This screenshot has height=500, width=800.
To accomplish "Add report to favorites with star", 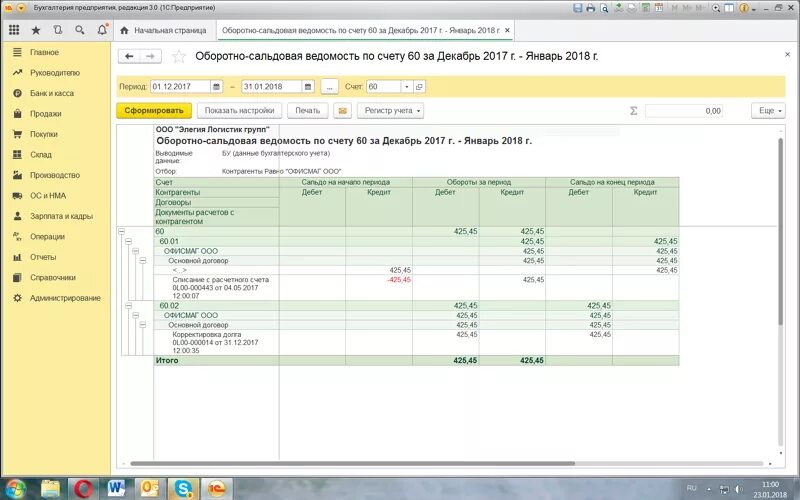I will (x=179, y=56).
